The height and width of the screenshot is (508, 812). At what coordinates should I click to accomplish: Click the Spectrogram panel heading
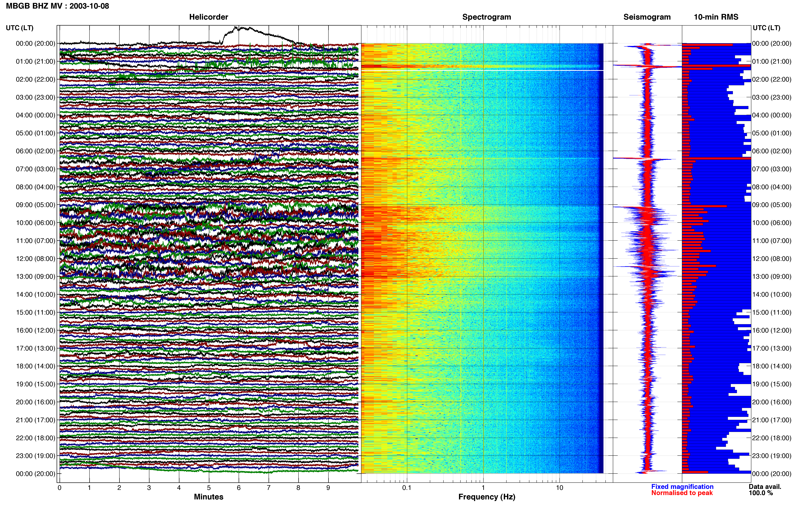pyautogui.click(x=487, y=17)
